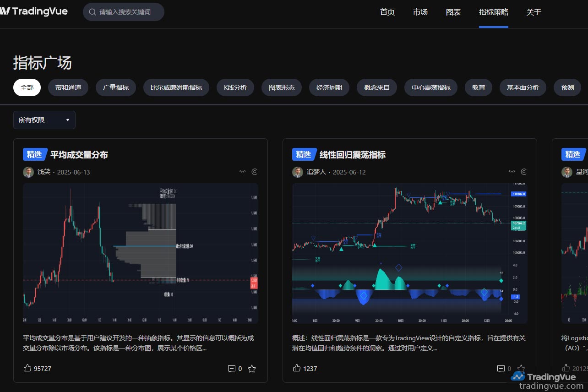588x392 pixels.
Task: Open the 关于 nav item
Action: pyautogui.click(x=534, y=12)
